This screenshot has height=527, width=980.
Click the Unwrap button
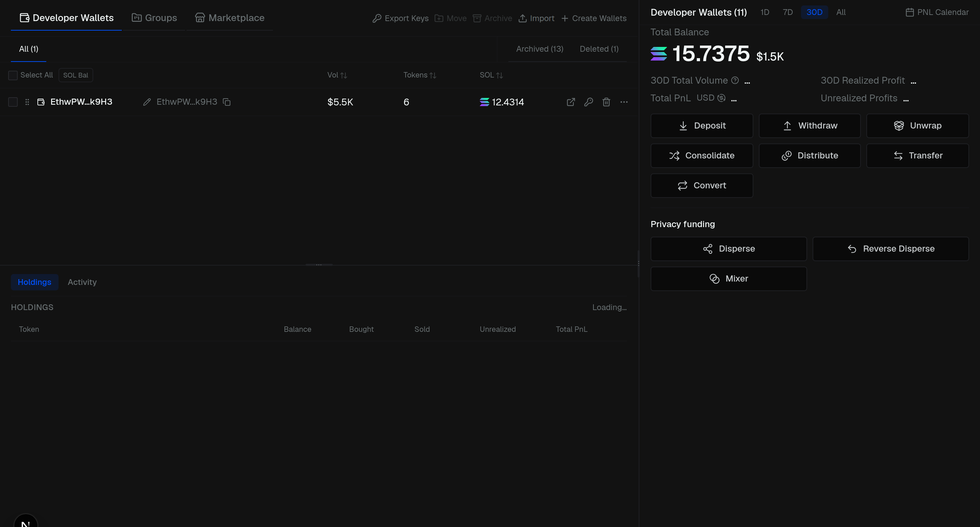918,126
